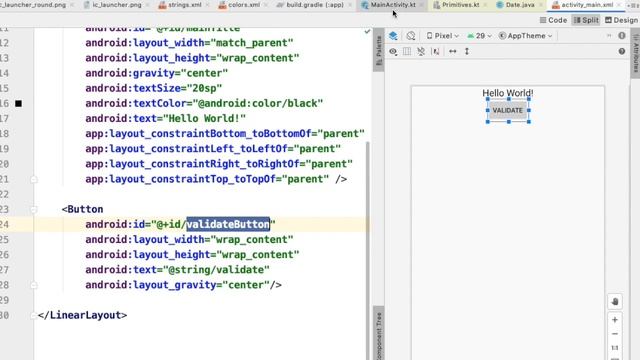Click the "@string/validate" value
Viewport: 640px width, 360px height.
[216, 270]
